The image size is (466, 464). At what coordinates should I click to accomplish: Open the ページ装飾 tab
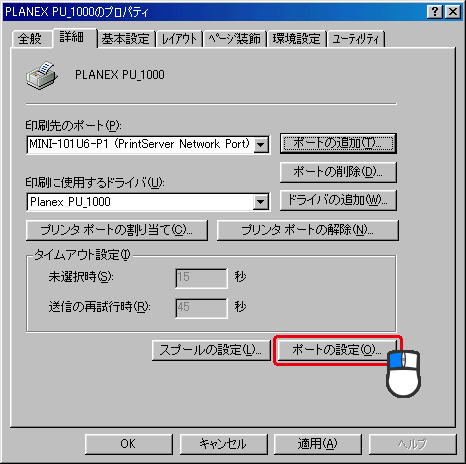tap(235, 39)
